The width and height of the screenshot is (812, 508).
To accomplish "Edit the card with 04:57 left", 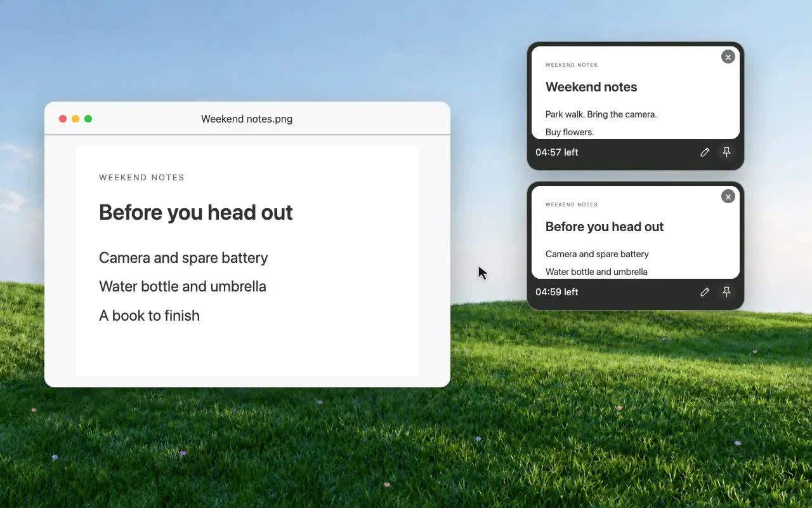I will tap(705, 152).
